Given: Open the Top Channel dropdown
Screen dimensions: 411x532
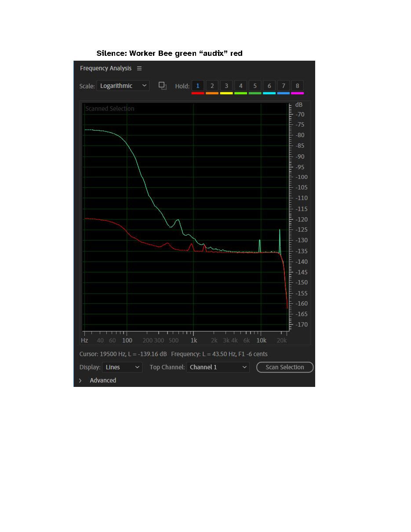Looking at the screenshot, I should tap(218, 367).
